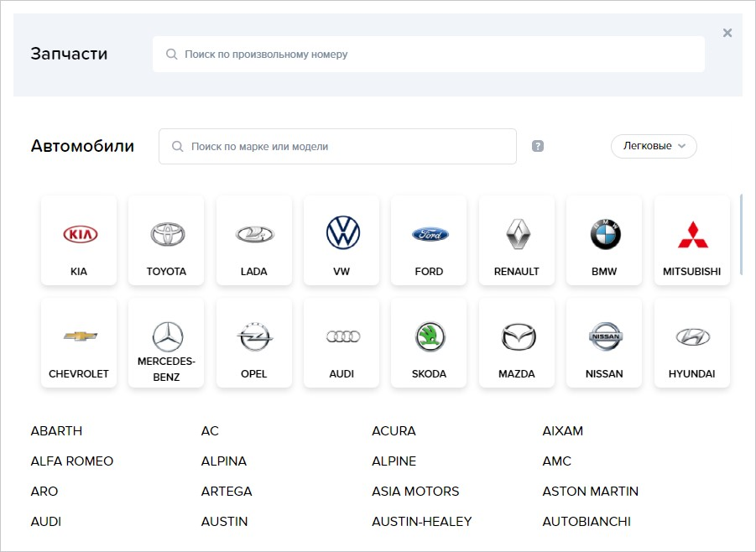Image resolution: width=756 pixels, height=552 pixels.
Task: Select the Ford logo card
Action: pos(429,240)
